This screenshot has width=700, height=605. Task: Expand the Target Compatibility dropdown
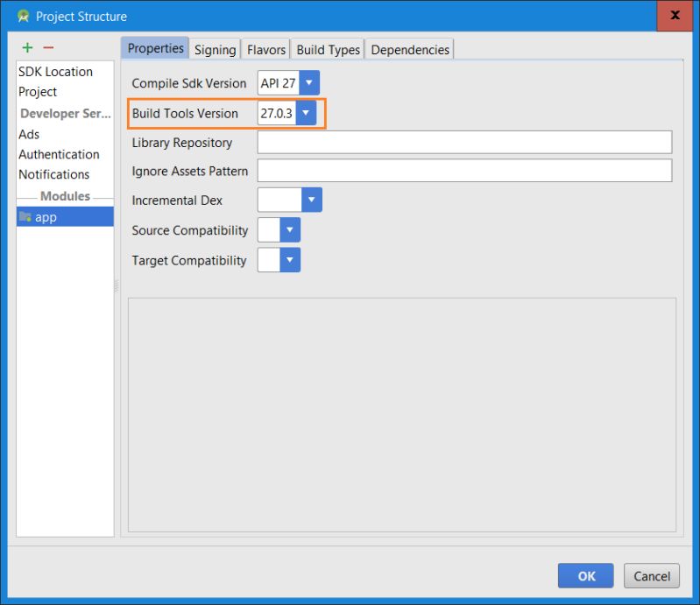coord(290,260)
